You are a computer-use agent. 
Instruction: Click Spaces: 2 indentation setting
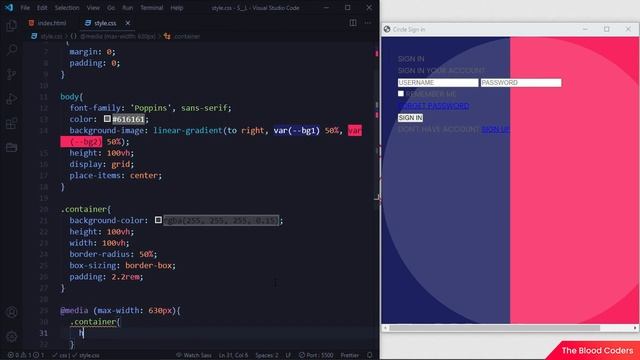[x=267, y=355]
